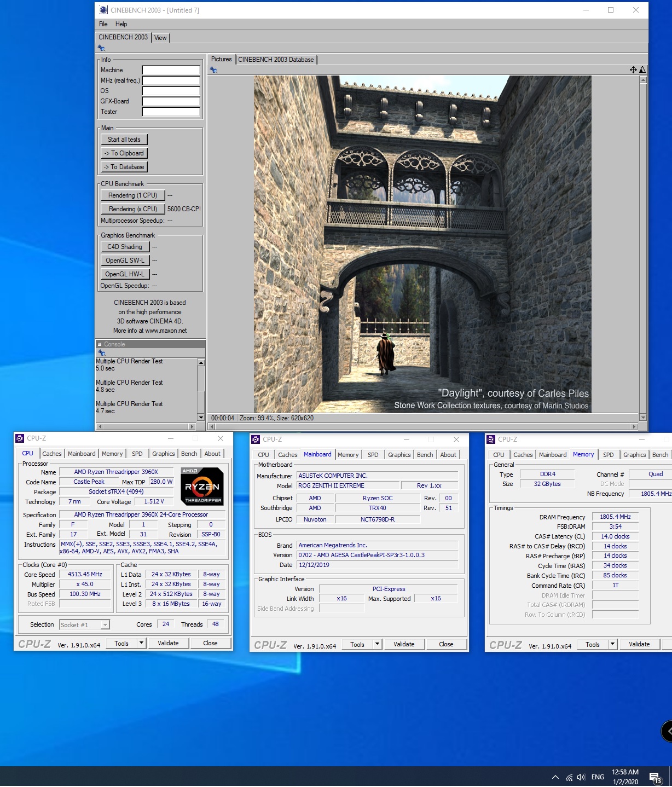Open the Help menu in CINEBENCH
The height and width of the screenshot is (787, 672).
tap(121, 24)
